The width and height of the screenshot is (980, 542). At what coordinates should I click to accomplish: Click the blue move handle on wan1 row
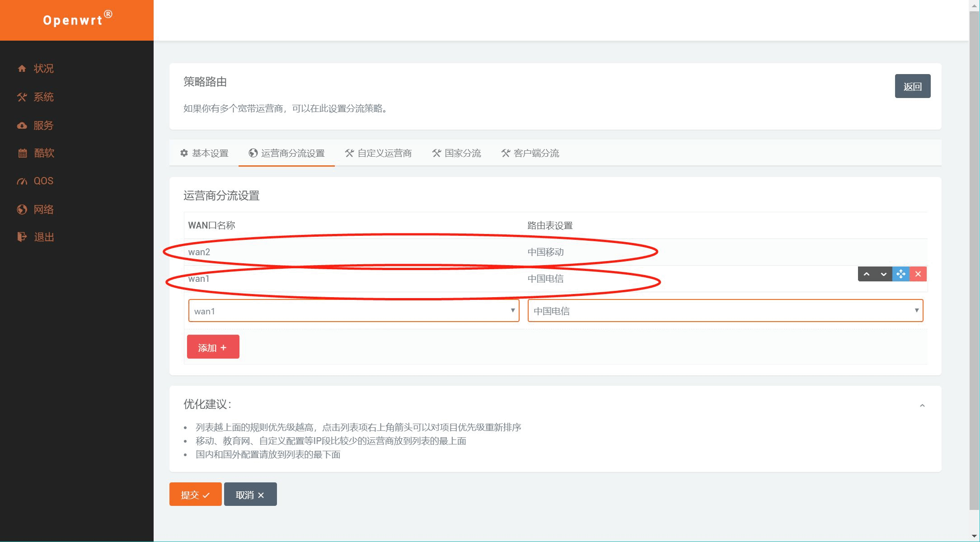click(901, 274)
